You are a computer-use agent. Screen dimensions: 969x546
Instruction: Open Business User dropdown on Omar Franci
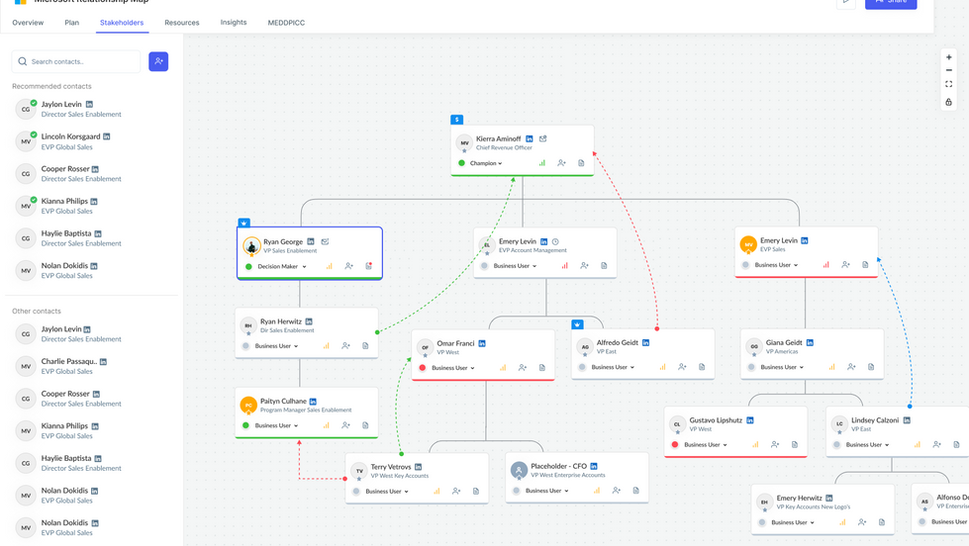point(453,368)
